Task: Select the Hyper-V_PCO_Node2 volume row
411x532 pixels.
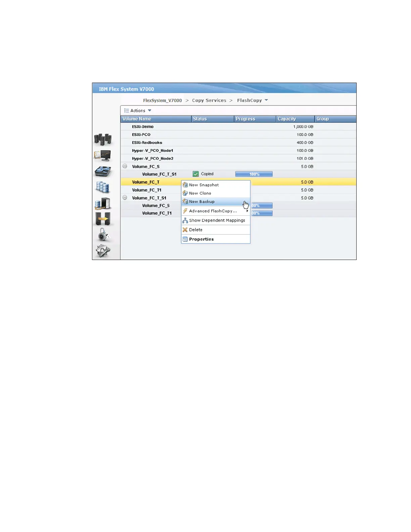Action: 238,158
